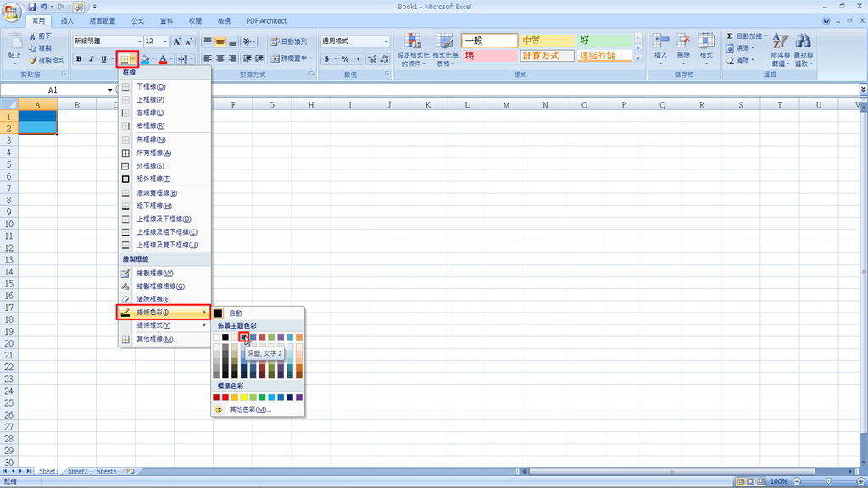This screenshot has width=868, height=488.
Task: Toggle Bold formatting
Action: [79, 59]
